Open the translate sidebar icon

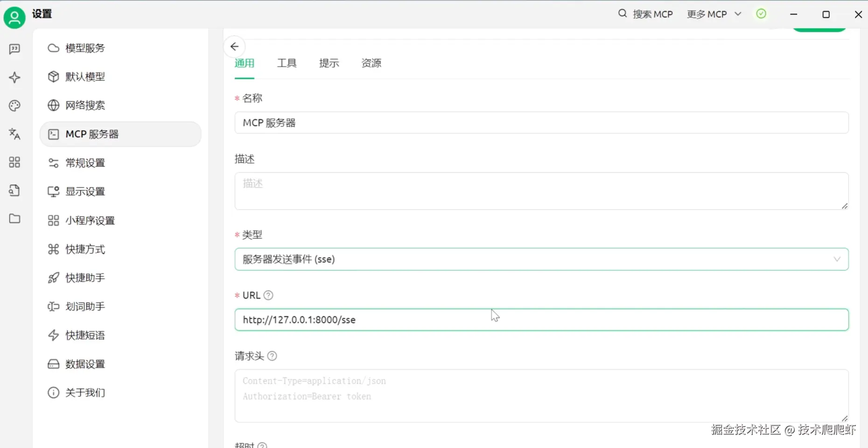coord(14,134)
